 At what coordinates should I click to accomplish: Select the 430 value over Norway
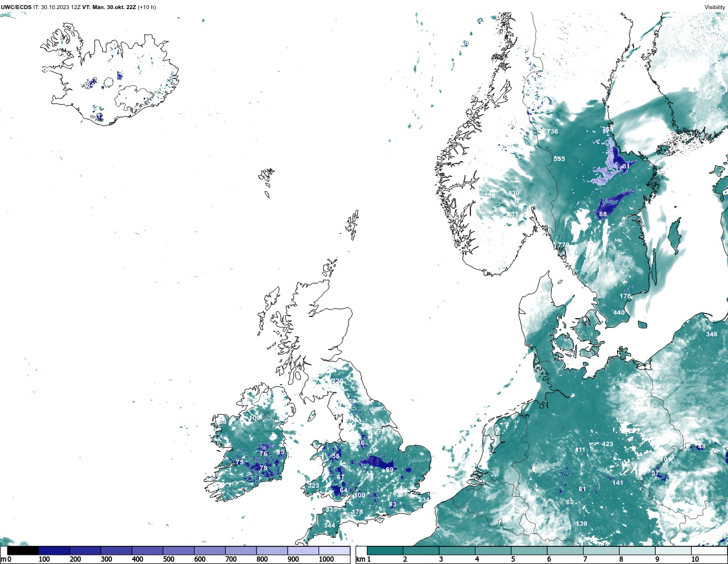click(x=514, y=194)
